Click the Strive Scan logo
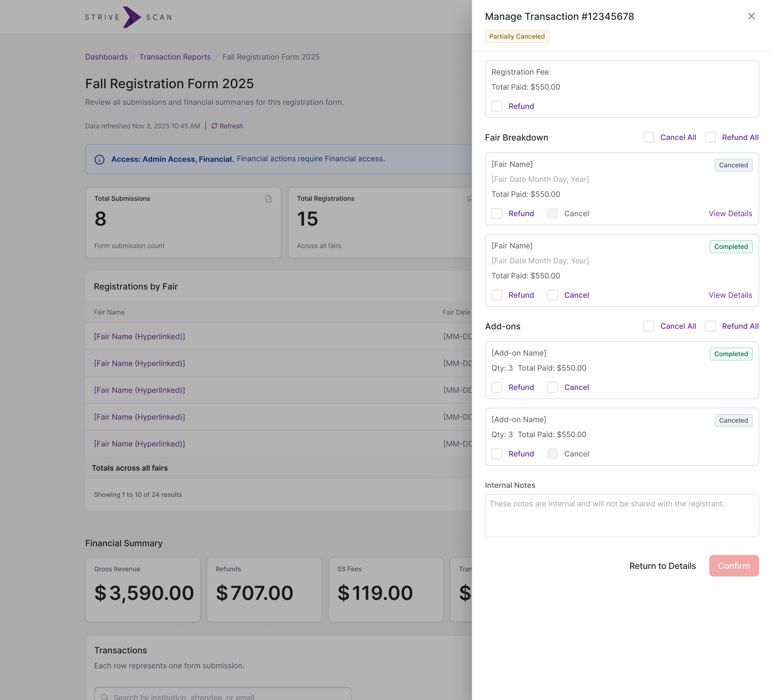 coord(128,17)
